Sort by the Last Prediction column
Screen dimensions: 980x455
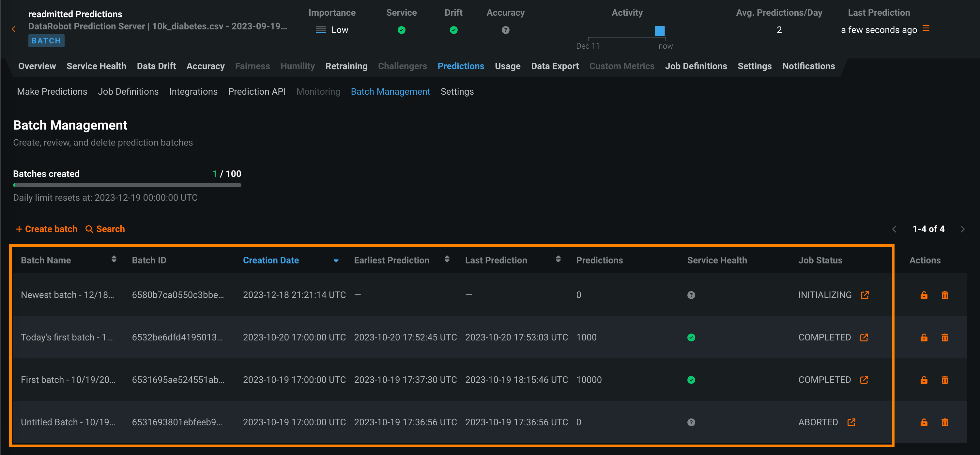point(558,259)
